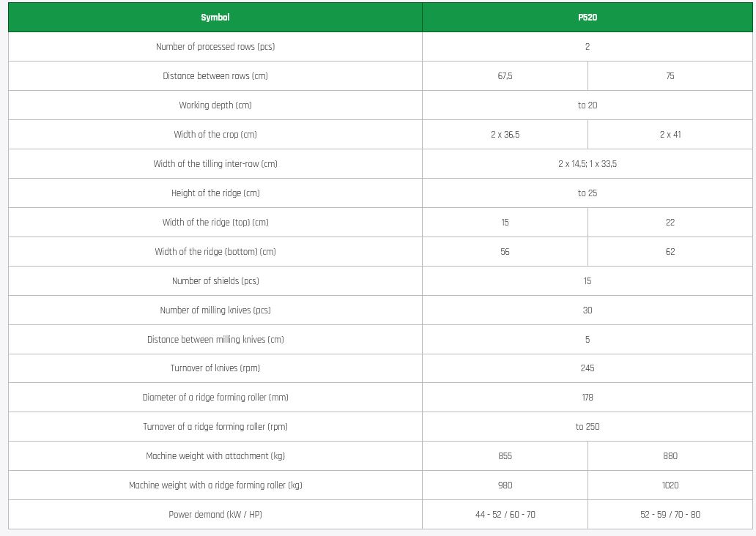Select the "44 - 52 / 60 - 70" power cell
The width and height of the screenshot is (756, 536).
click(505, 515)
